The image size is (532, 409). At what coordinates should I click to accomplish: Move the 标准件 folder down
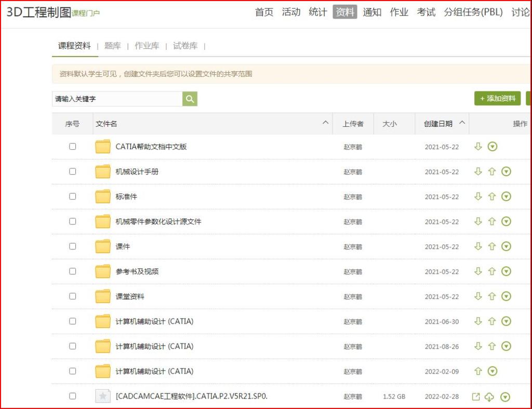[x=478, y=196]
